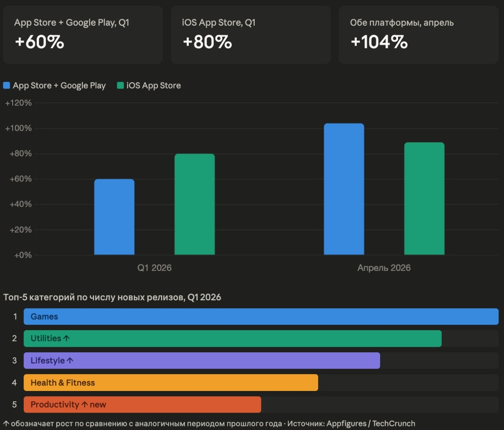Select the Productivity category bar
Image resolution: width=504 pixels, height=430 pixels.
click(142, 404)
